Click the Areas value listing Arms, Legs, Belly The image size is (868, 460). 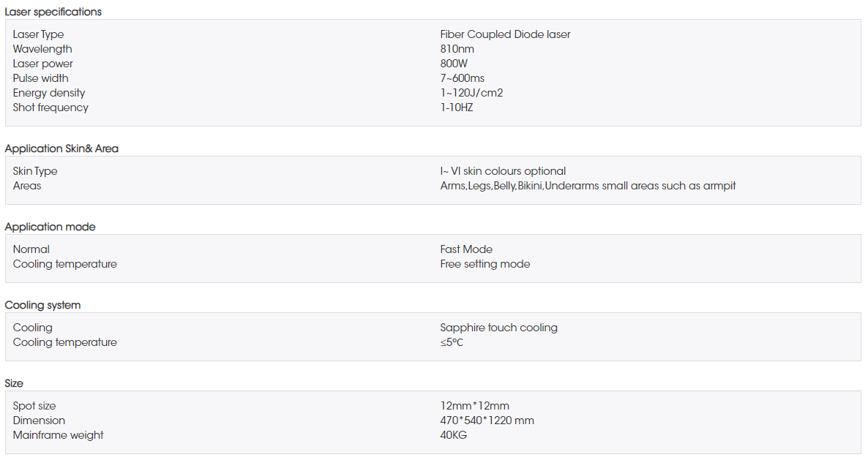[588, 186]
